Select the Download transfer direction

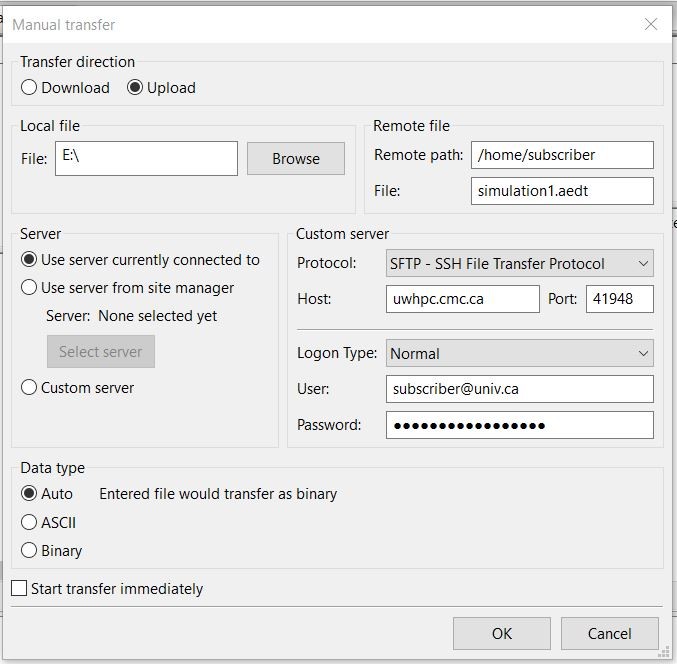click(30, 88)
